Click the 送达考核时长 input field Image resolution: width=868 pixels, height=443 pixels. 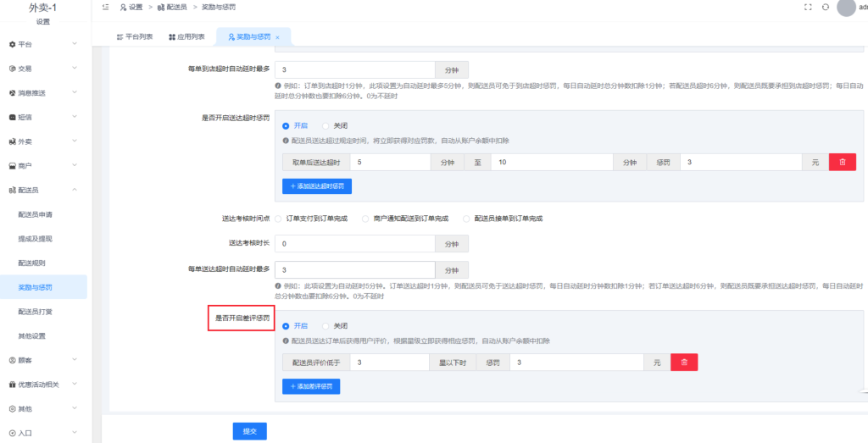pyautogui.click(x=354, y=244)
